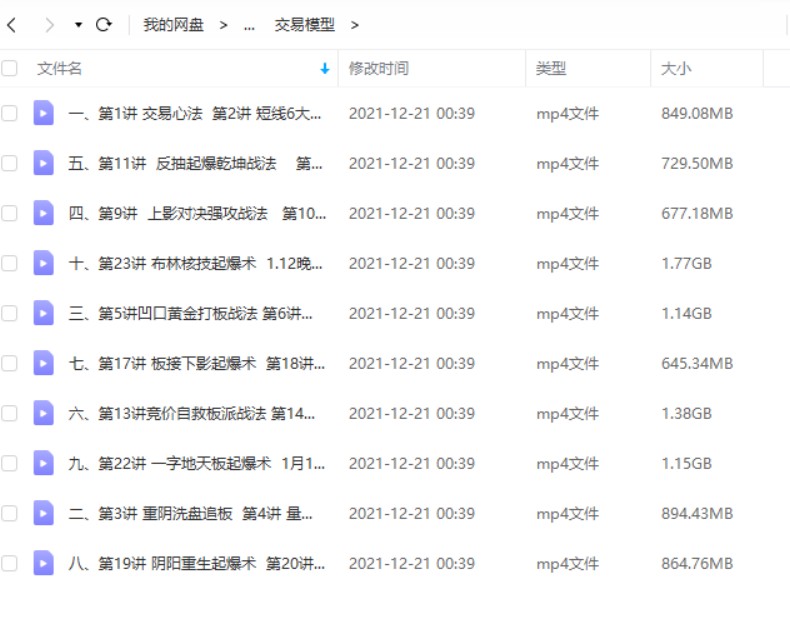Screen dimensions: 790x634
Task: Click mp4文件 type in 一、第1讲 row
Action: pyautogui.click(x=568, y=114)
